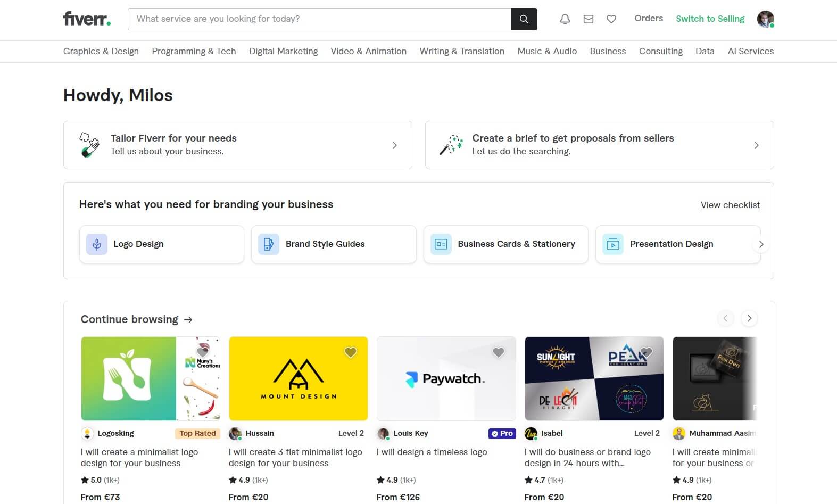
Task: Favorite Isabel's gig with heart
Action: 647,352
